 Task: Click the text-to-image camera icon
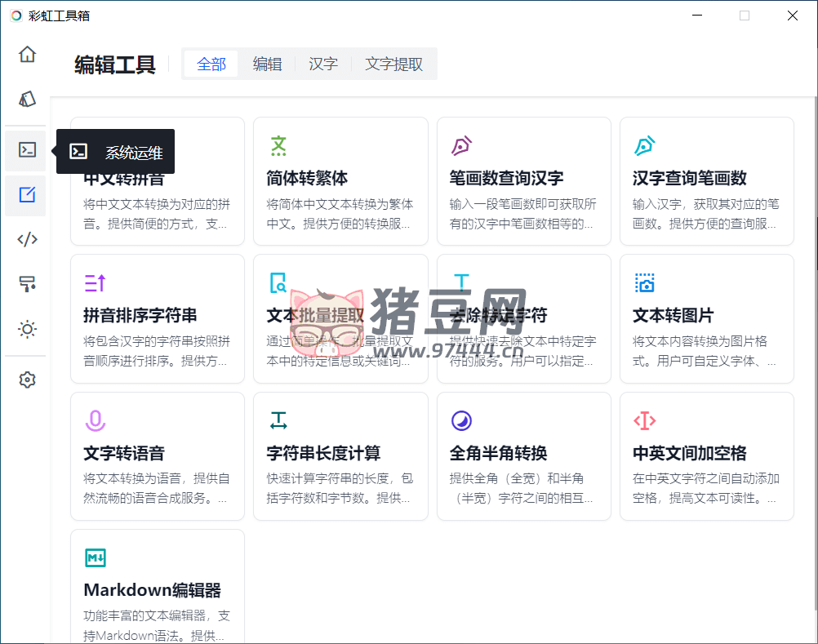pos(645,283)
